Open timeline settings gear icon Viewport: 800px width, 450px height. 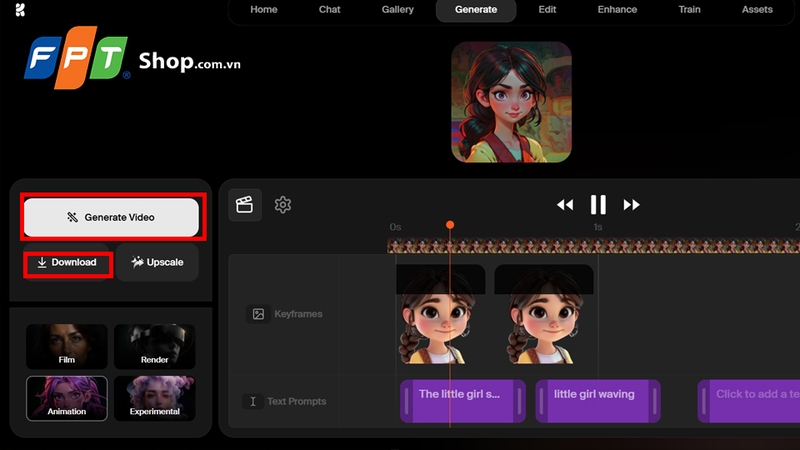[283, 205]
